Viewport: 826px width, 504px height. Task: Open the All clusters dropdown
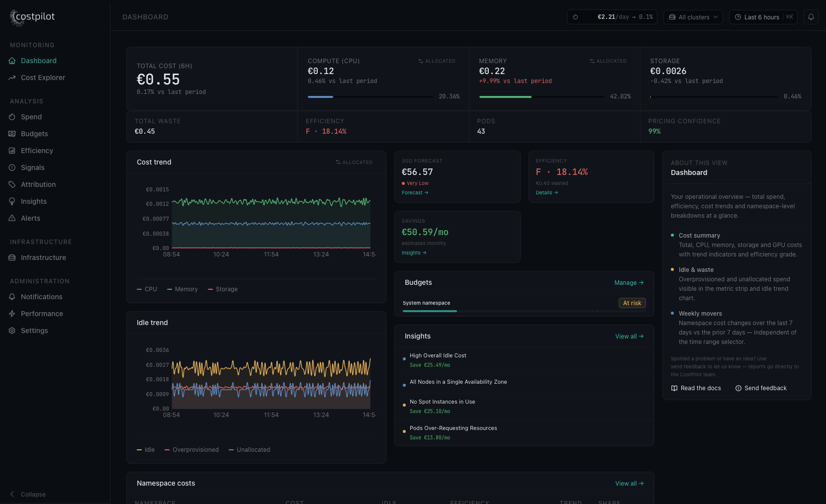click(693, 17)
